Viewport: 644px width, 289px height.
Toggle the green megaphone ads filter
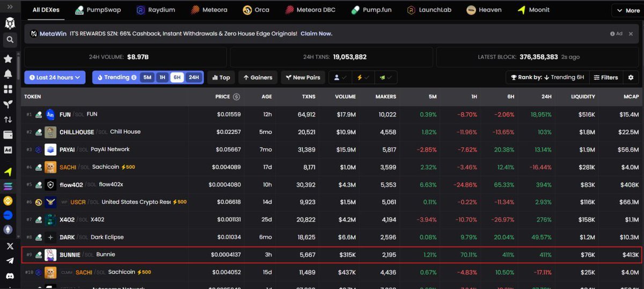pyautogui.click(x=386, y=77)
